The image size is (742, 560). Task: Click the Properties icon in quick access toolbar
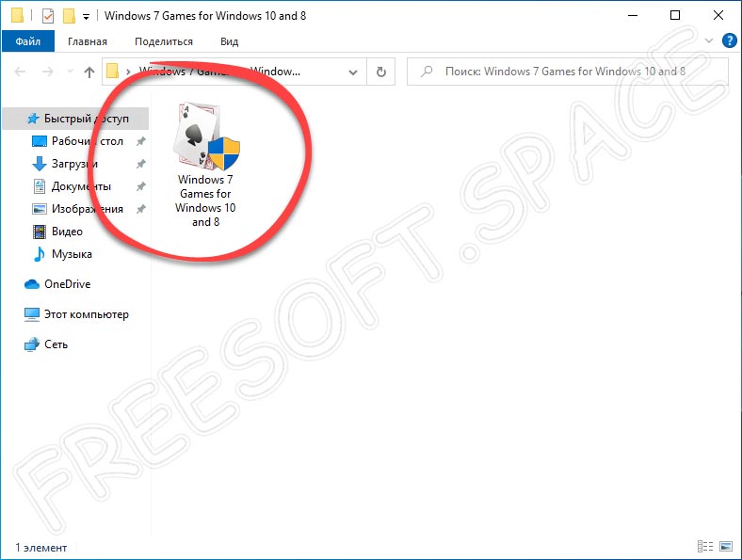48,16
